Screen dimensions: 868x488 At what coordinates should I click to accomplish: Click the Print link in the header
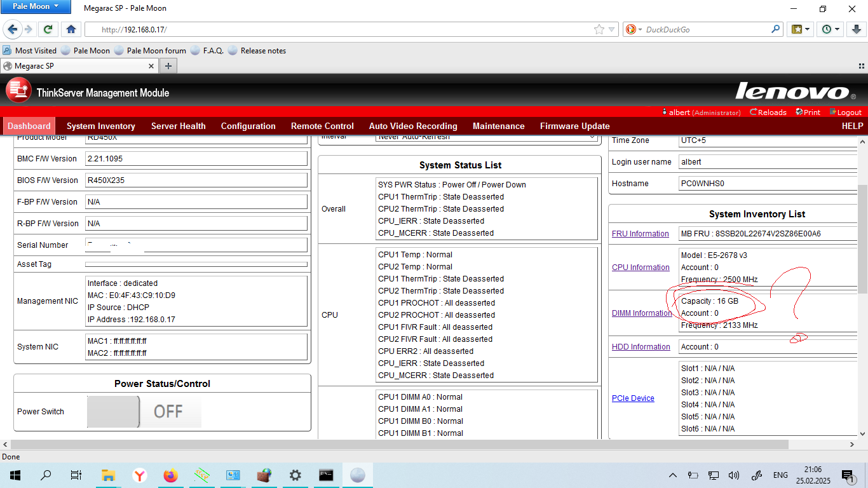point(808,112)
